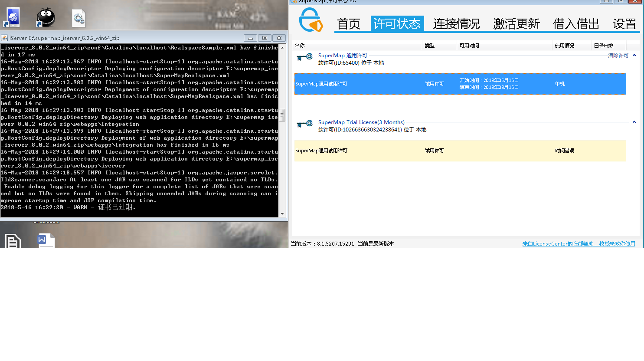Screen dimensions: 644x361
Task: Click 软许可(ID:65400) 位于 本地 text
Action: click(351, 63)
